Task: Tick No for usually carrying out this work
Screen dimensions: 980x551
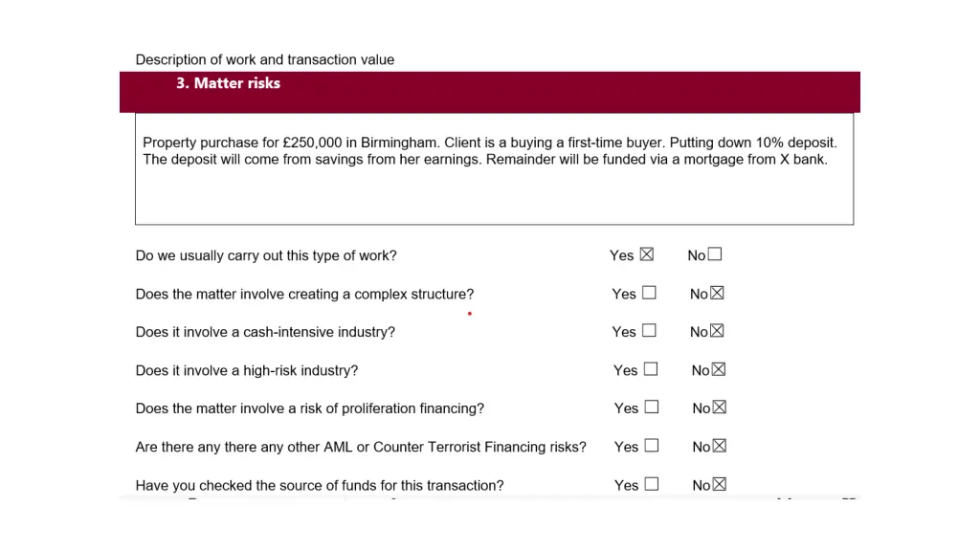Action: [715, 254]
